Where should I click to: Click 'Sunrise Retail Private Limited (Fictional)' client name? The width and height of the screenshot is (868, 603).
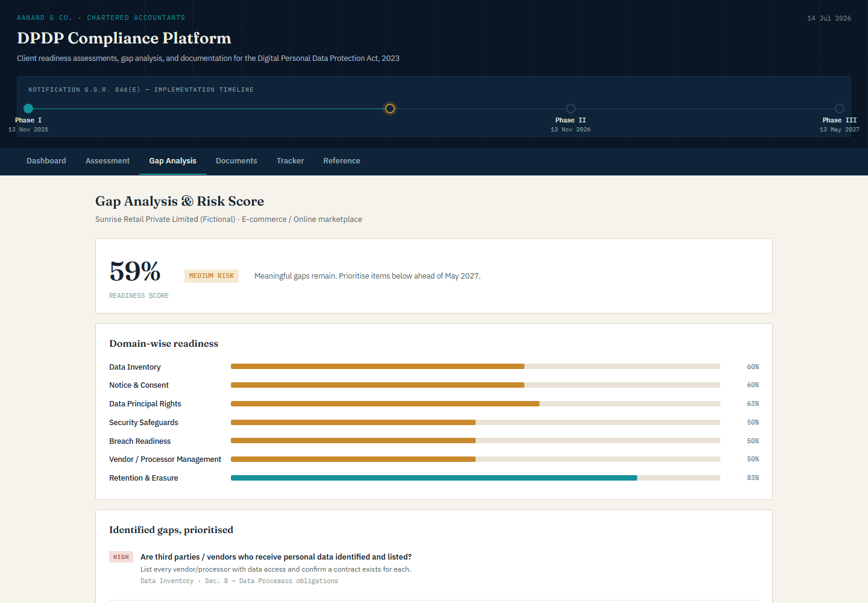coord(165,219)
